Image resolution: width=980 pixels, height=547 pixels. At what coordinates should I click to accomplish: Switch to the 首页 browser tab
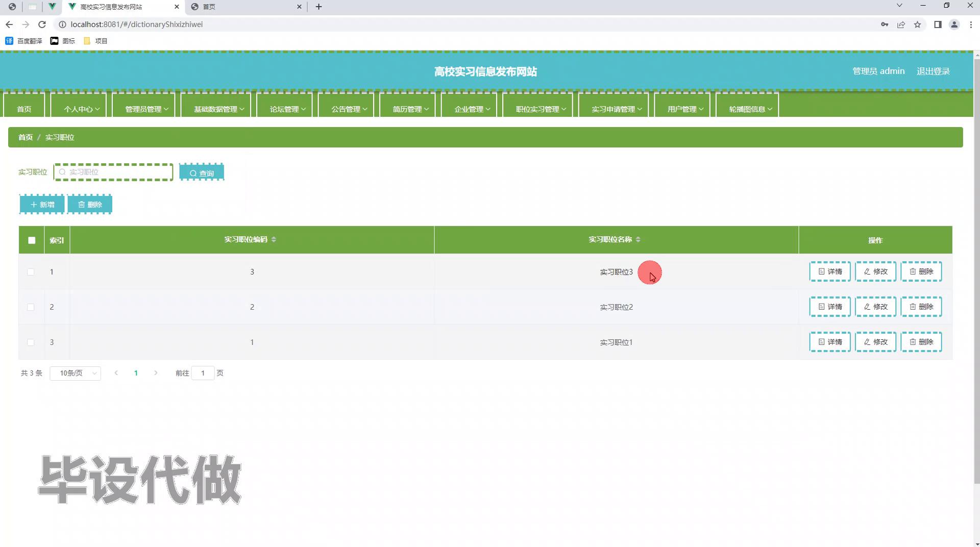(x=245, y=7)
